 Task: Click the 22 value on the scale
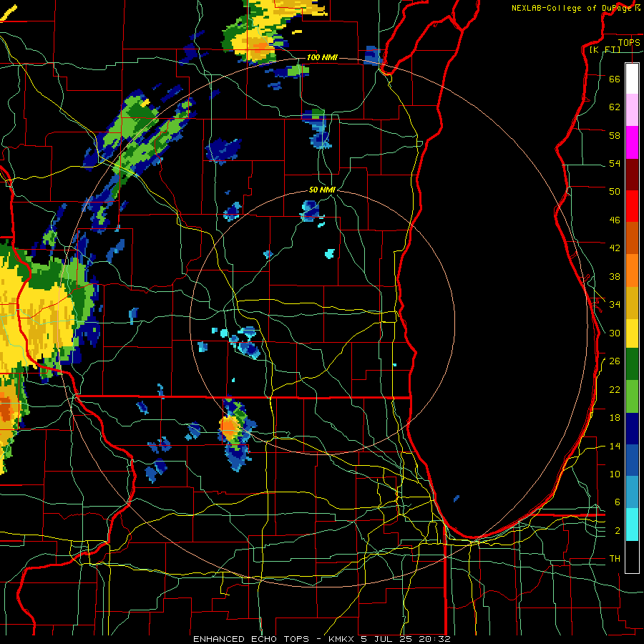[x=615, y=389]
